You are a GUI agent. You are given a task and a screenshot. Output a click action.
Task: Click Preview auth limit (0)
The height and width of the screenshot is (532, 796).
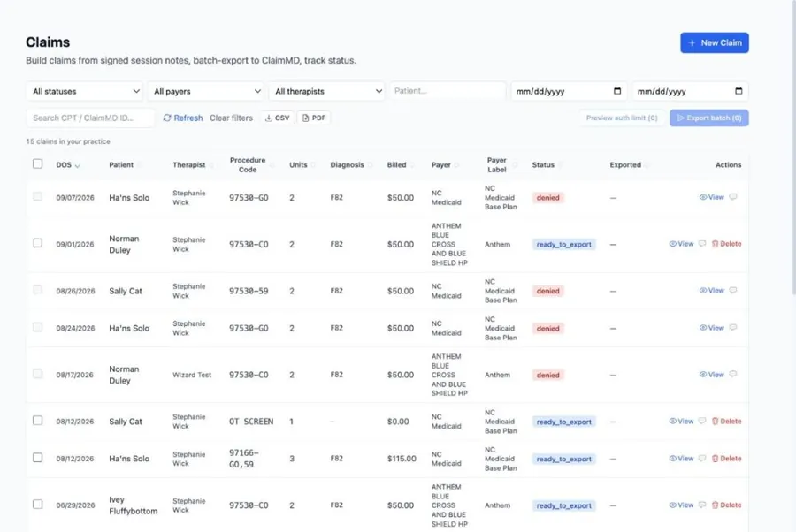[622, 118]
